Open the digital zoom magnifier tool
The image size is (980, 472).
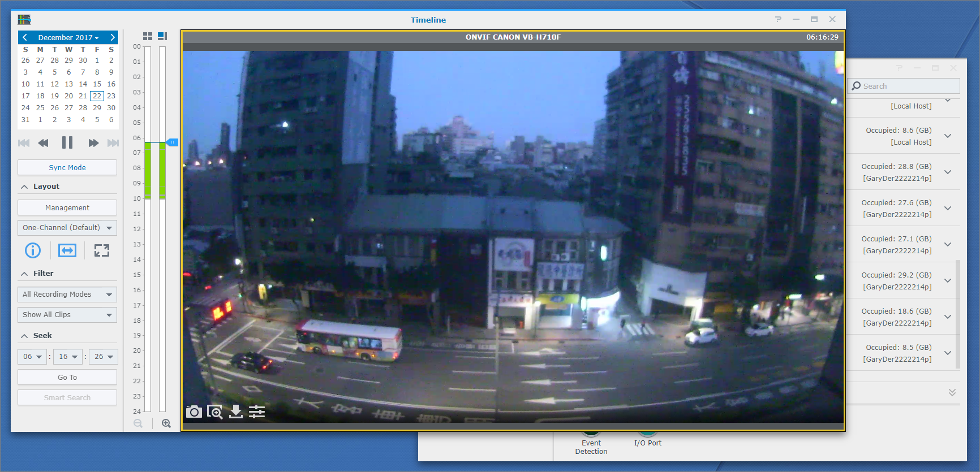coord(214,412)
